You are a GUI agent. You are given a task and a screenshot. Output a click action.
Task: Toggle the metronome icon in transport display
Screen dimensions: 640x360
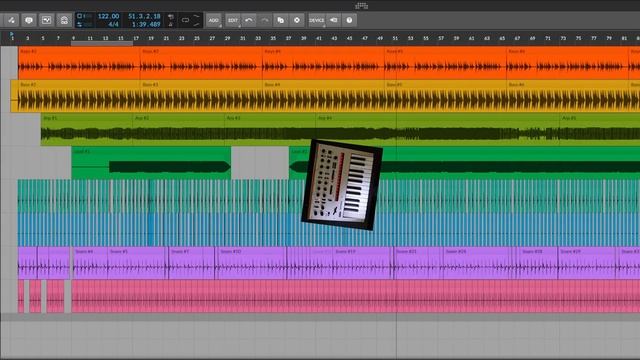171,16
